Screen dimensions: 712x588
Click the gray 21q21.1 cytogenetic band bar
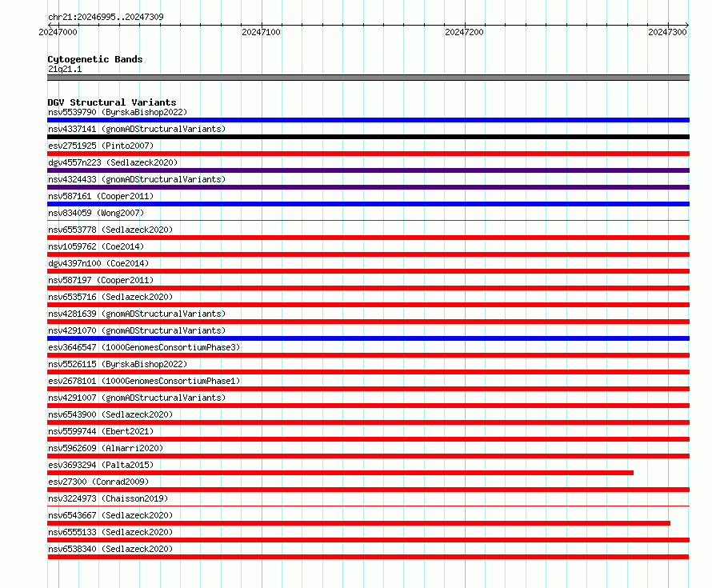click(x=368, y=78)
